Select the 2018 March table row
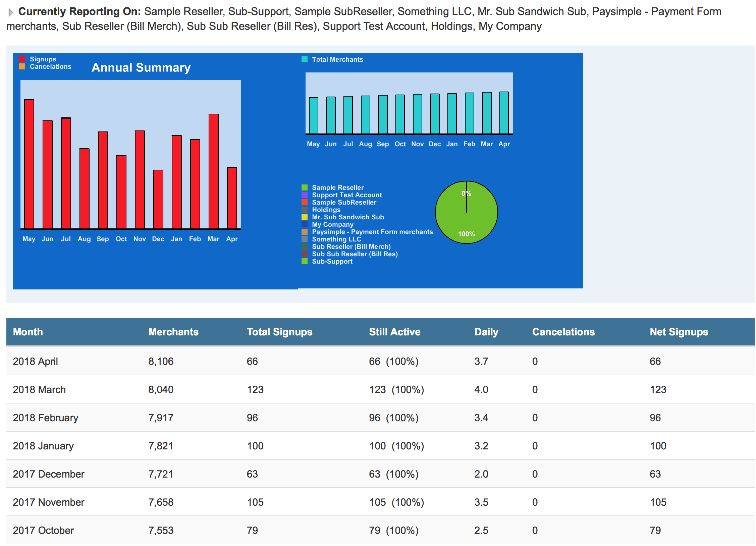This screenshot has height=546, width=756. [x=39, y=389]
